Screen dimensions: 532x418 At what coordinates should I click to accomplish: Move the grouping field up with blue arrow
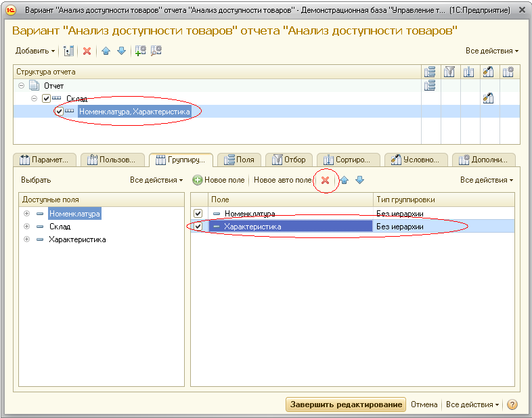345,180
